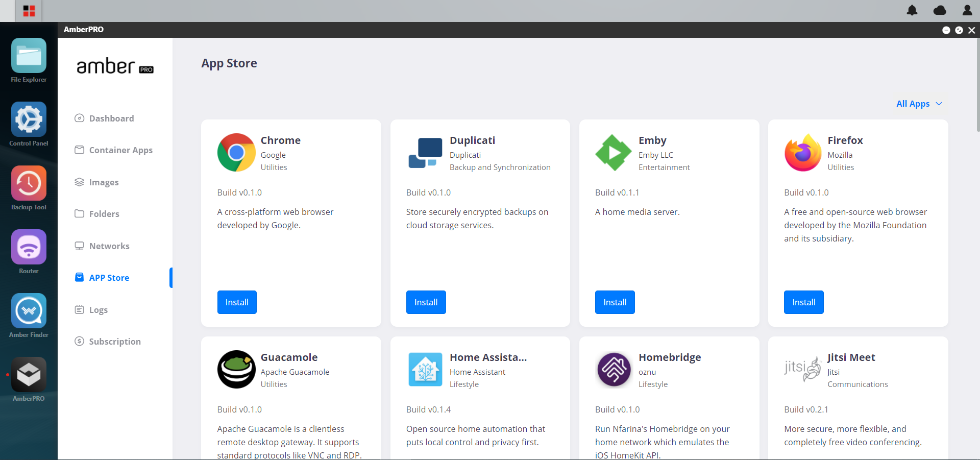Image resolution: width=980 pixels, height=460 pixels.
Task: Click the Homebridge app title
Action: (670, 357)
